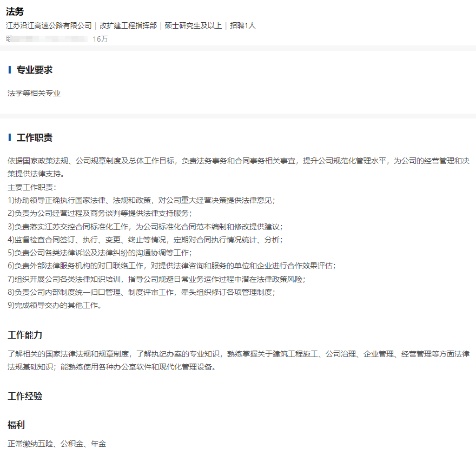The image size is (476, 455).
Task: Click duty line 7 about 法律知识培训
Action: pyautogui.click(x=157, y=279)
